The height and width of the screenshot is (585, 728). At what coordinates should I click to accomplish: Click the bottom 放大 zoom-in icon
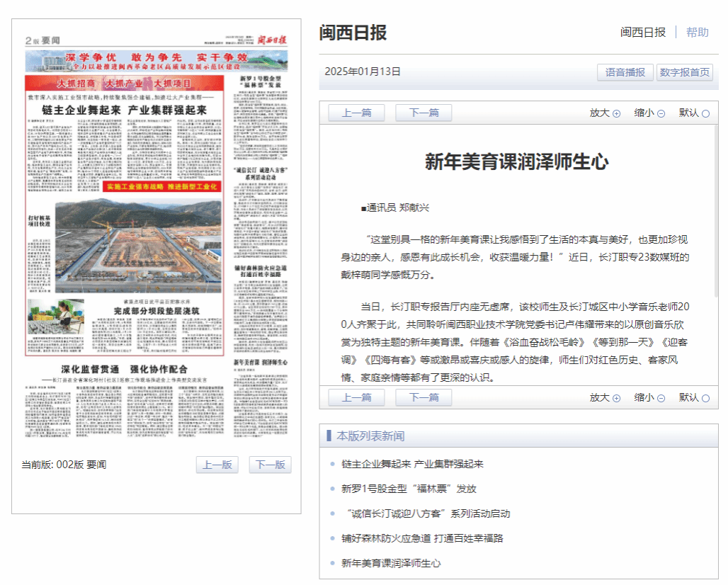point(616,398)
